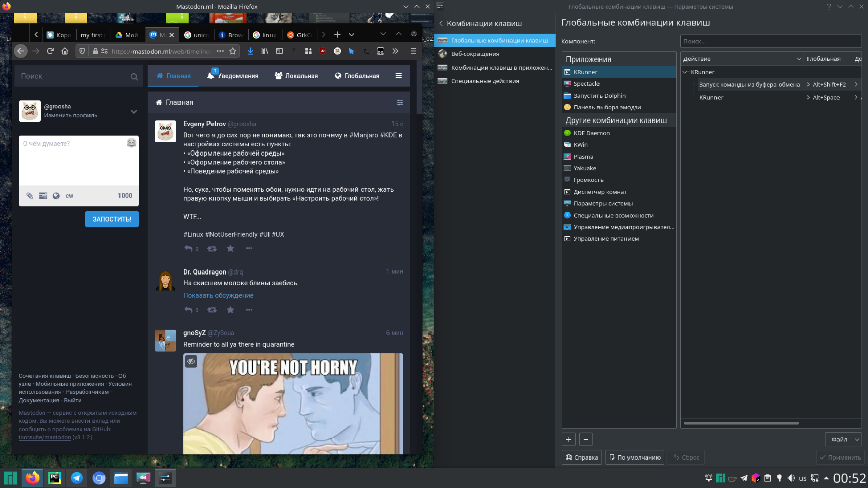Boost Evgeny Petrov's post

tap(212, 248)
